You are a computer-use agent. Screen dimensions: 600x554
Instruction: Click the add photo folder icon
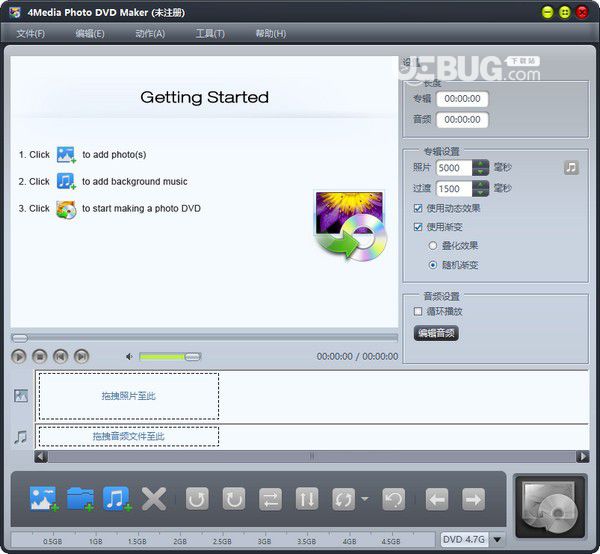point(80,499)
